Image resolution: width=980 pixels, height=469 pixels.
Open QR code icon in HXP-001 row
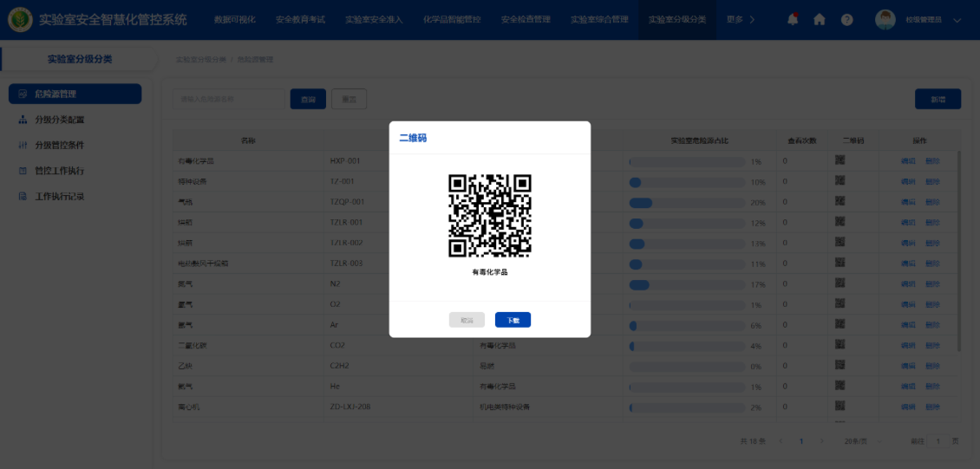click(840, 160)
